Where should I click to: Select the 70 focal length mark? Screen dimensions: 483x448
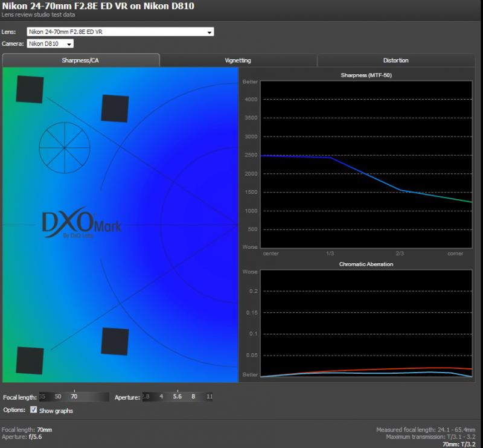click(74, 397)
